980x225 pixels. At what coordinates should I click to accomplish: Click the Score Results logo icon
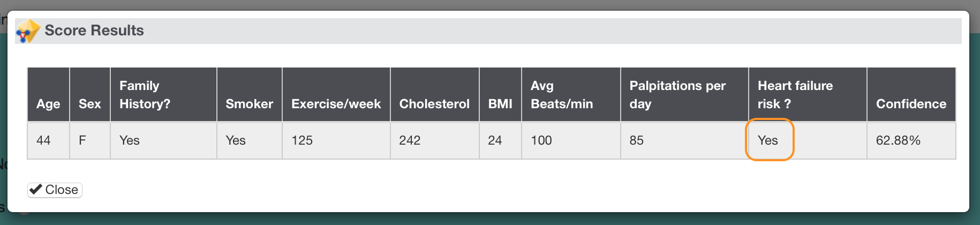click(28, 31)
